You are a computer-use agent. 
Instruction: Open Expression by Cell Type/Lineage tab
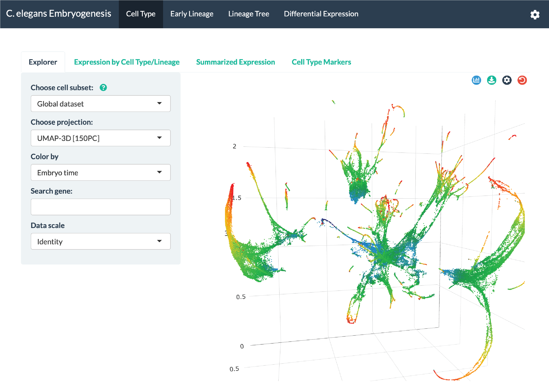click(127, 62)
